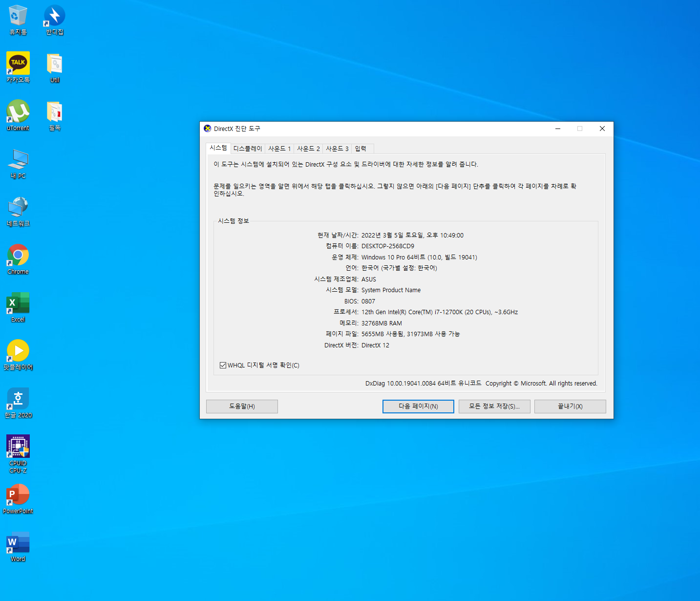700x601 pixels.
Task: Toggle the WHQL 디지털 서명 확인 checkbox
Action: 223,365
